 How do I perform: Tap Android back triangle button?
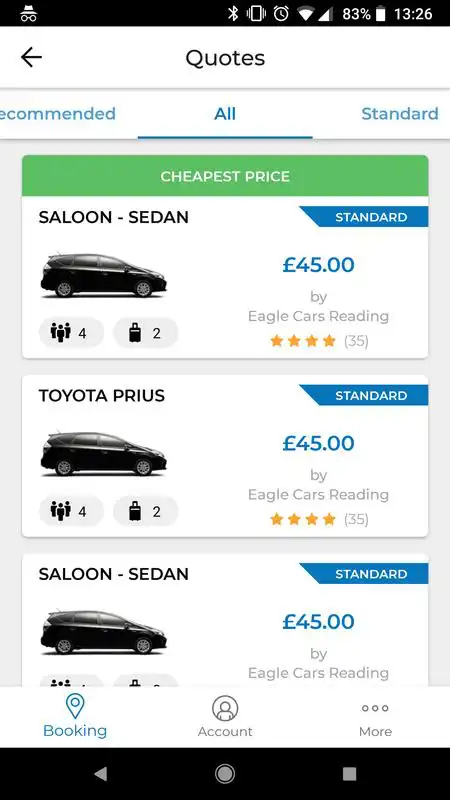click(x=101, y=774)
